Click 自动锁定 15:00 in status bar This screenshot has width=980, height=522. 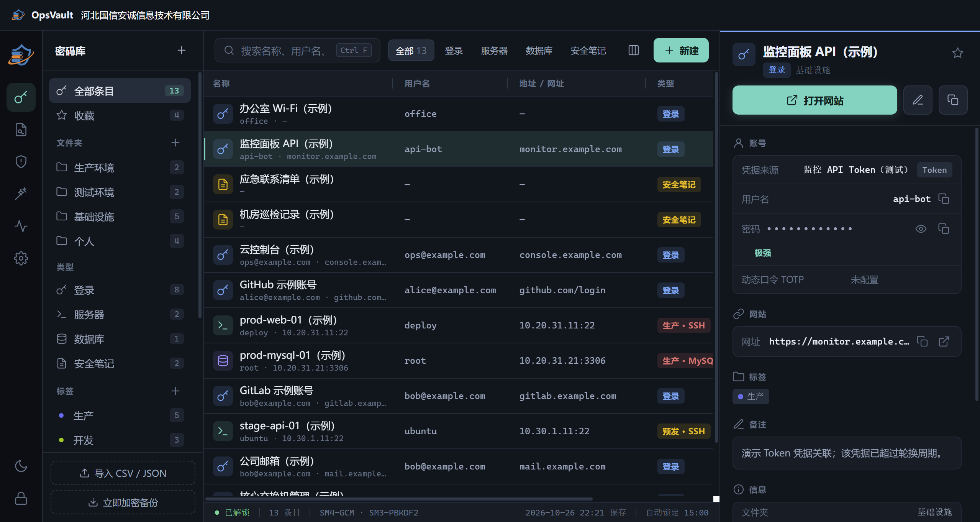(677, 512)
